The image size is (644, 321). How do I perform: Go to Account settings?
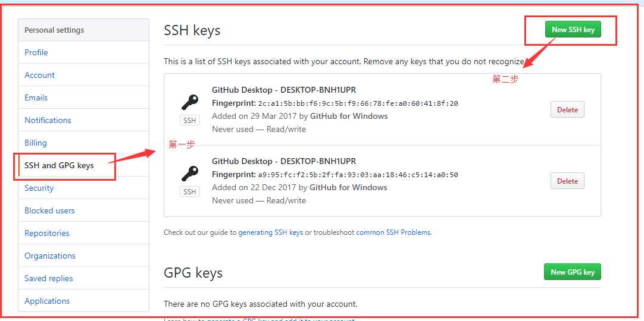click(x=40, y=75)
